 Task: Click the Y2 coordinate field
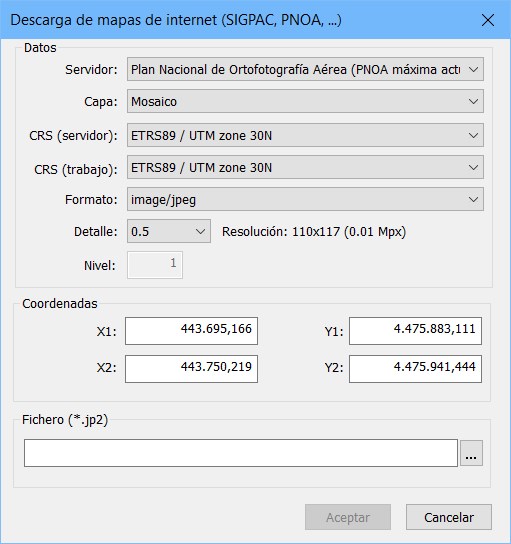[x=415, y=369]
